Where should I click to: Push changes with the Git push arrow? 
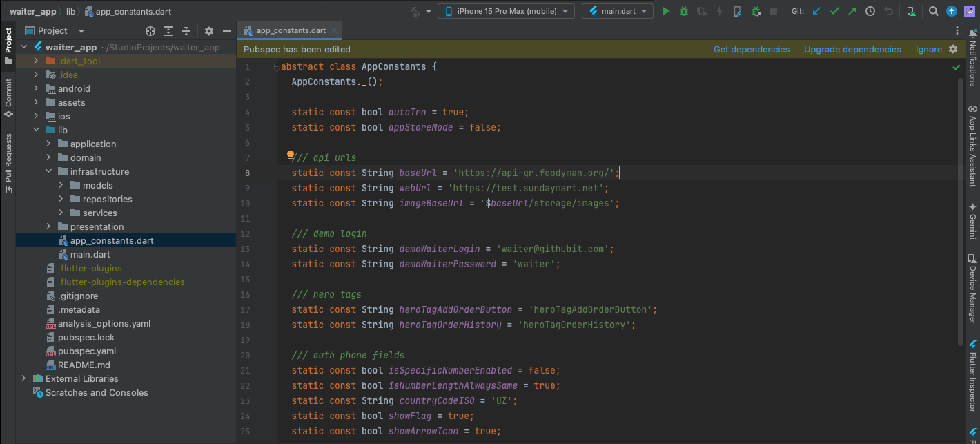[x=852, y=11]
